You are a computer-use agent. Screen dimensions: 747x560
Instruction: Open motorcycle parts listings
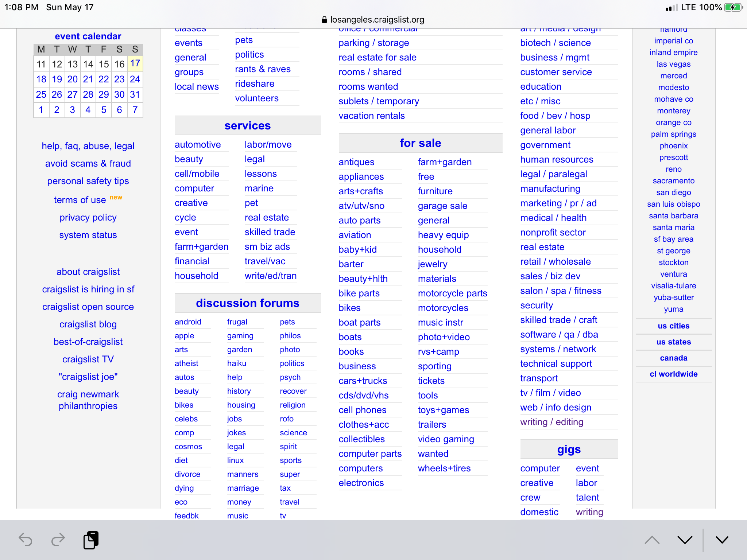(453, 293)
